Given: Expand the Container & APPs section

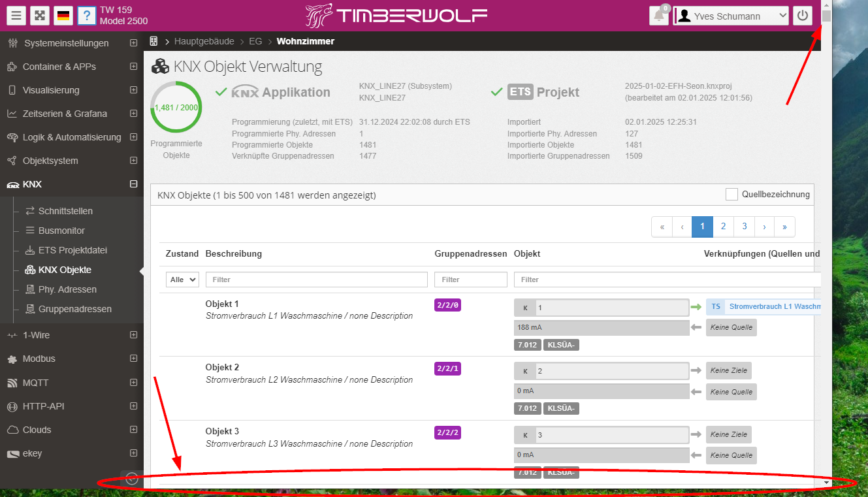Looking at the screenshot, I should [133, 67].
